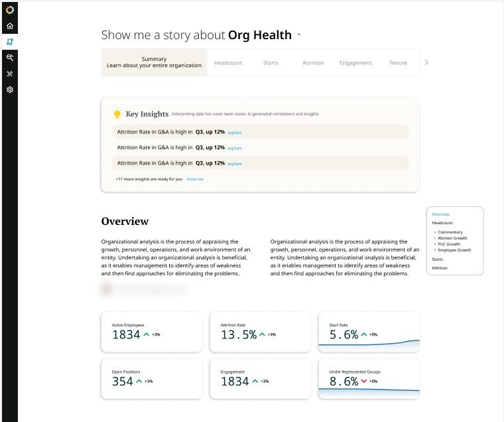
Task: Jump to Attrition in the side navigation
Action: (x=440, y=268)
